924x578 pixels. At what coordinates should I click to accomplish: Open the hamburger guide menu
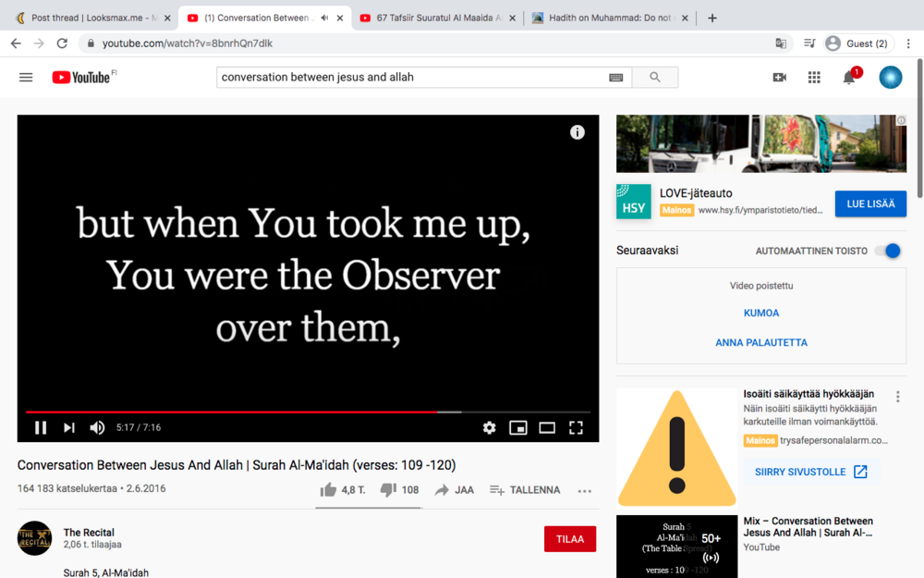26,78
